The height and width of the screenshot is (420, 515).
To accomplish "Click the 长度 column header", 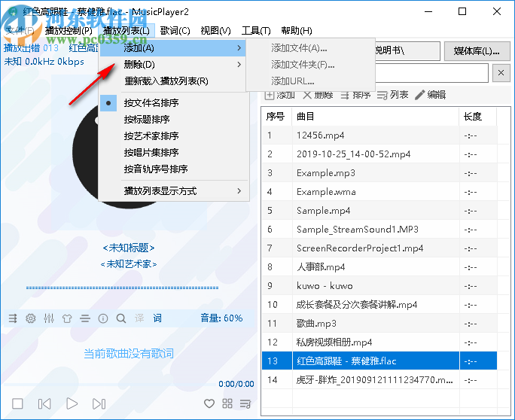I will point(478,117).
